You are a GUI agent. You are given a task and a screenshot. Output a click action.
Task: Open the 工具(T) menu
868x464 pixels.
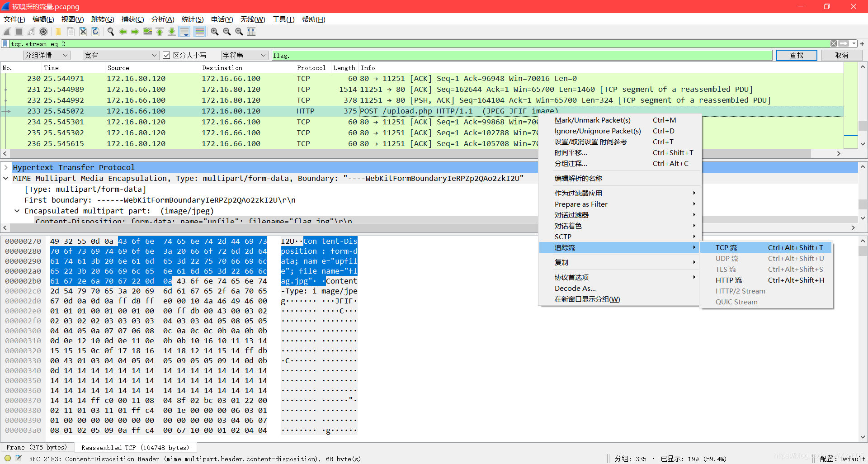(x=283, y=19)
